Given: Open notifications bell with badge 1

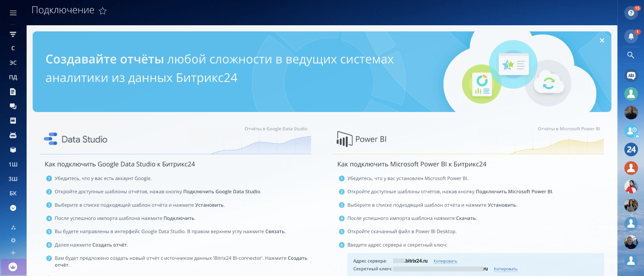Looking at the screenshot, I should coord(631,36).
